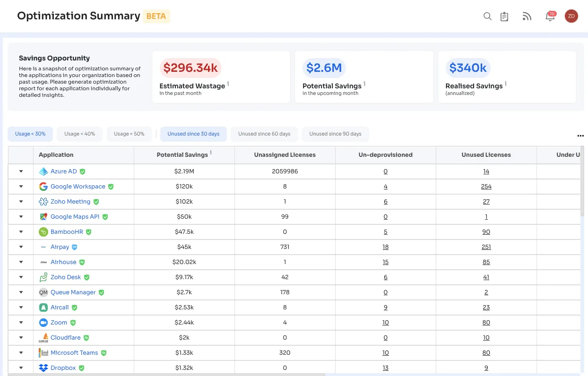588x376 pixels.
Task: Click the status badge next to Airpay
Action: [75, 247]
